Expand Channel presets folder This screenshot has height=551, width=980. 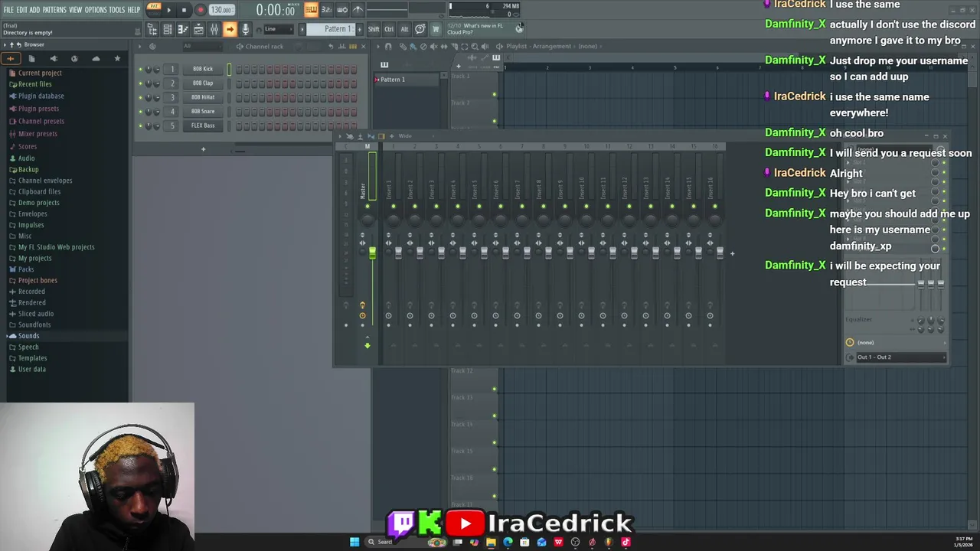point(41,121)
